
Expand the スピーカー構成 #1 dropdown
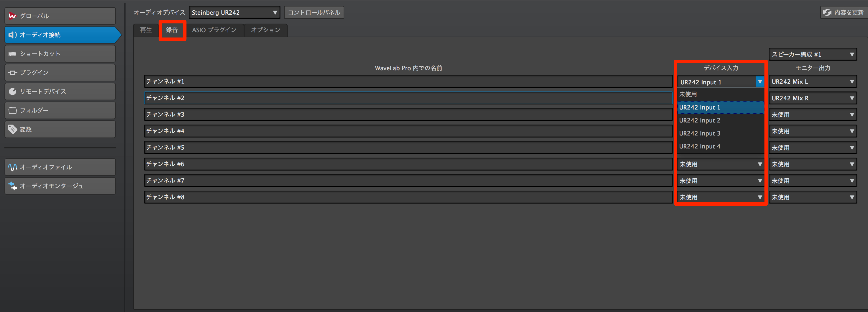[x=813, y=54]
